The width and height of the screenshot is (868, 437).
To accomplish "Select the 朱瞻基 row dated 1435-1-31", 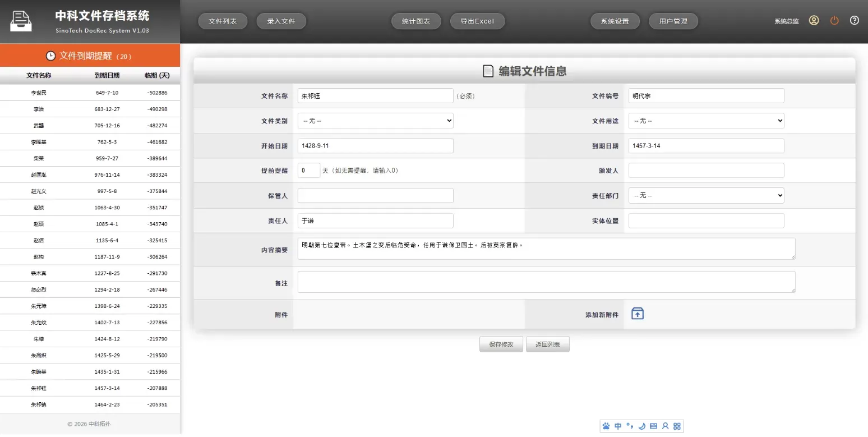I will click(90, 372).
